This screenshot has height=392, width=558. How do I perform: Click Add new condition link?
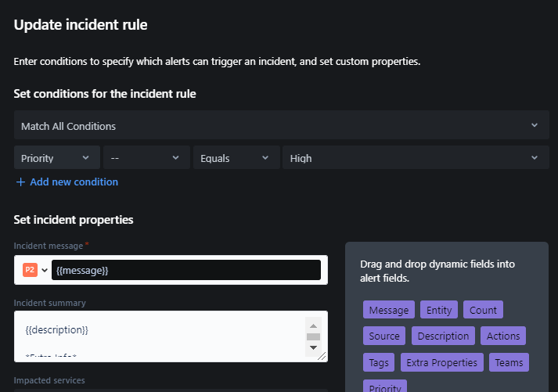click(x=74, y=182)
